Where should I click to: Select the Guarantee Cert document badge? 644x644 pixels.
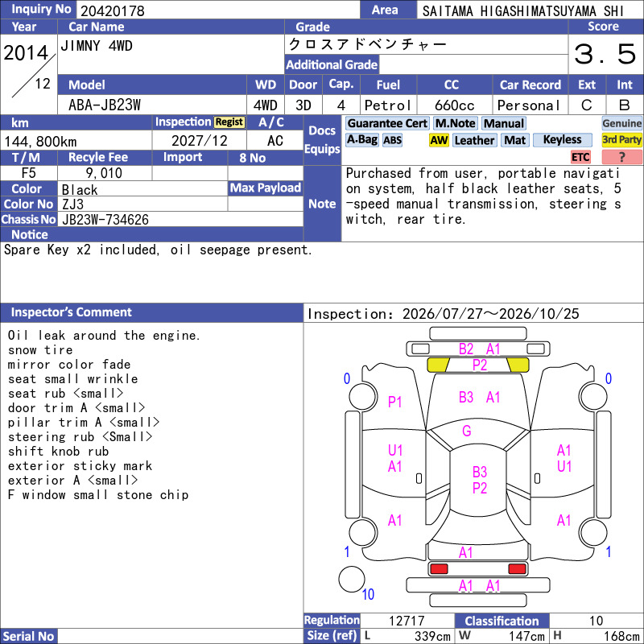[387, 123]
